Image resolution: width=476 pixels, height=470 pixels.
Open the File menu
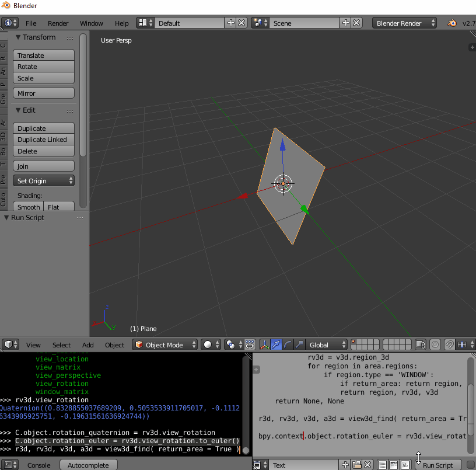pyautogui.click(x=31, y=23)
